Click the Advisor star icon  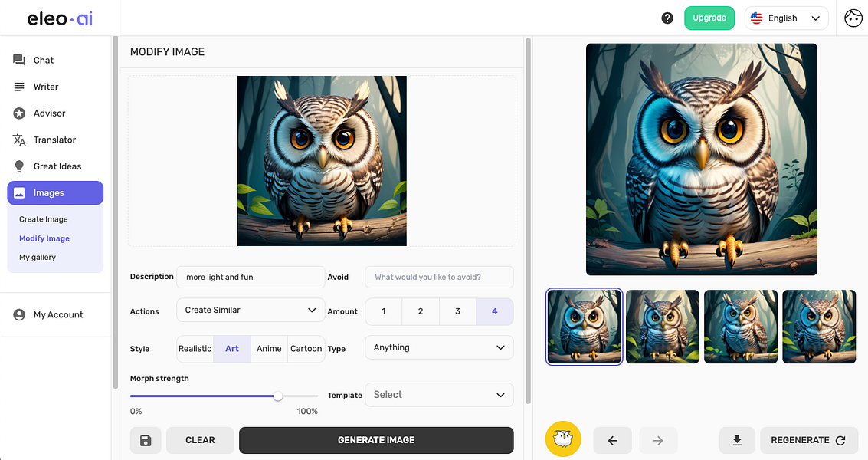click(x=19, y=113)
